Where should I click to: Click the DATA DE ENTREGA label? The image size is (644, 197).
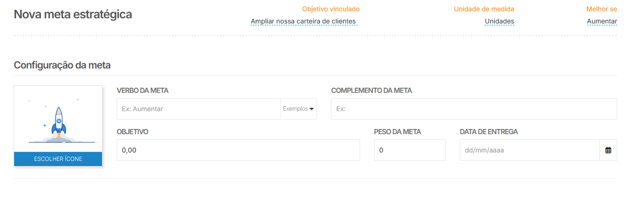coord(488,132)
